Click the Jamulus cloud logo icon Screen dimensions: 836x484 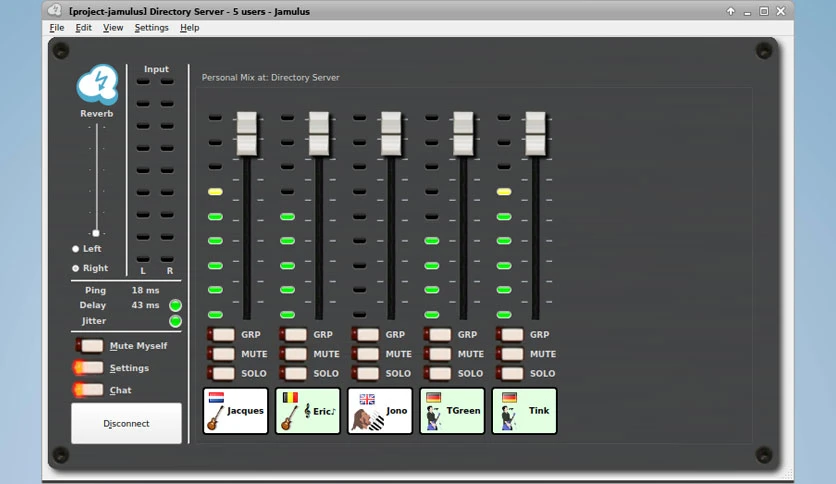tap(97, 84)
